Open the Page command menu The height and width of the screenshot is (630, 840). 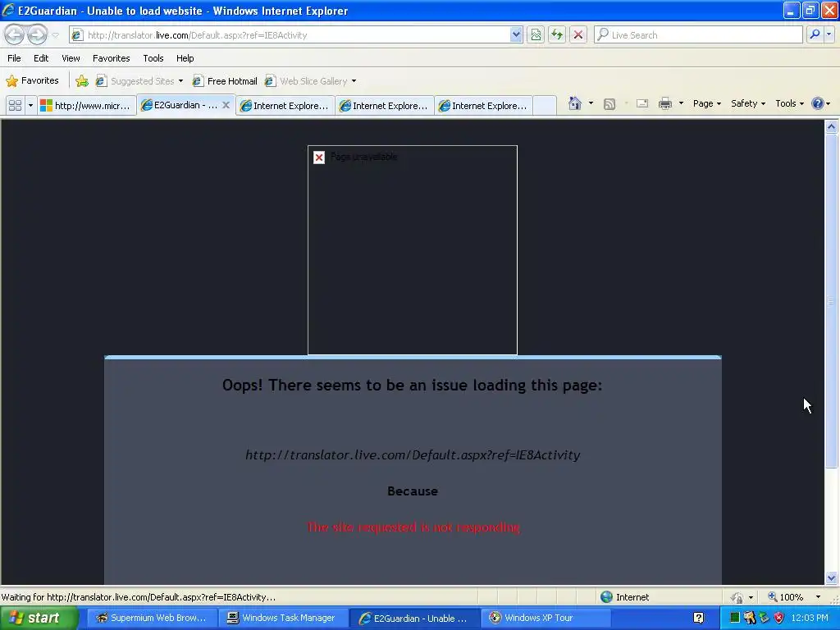click(x=706, y=103)
